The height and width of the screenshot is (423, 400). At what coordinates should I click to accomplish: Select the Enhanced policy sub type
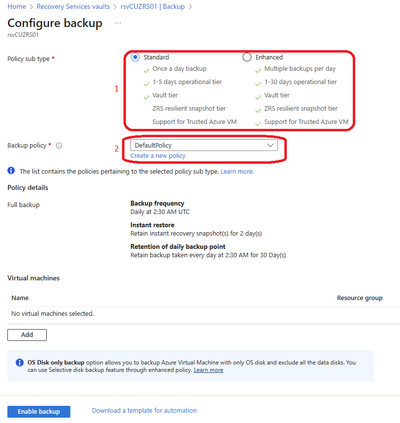247,57
